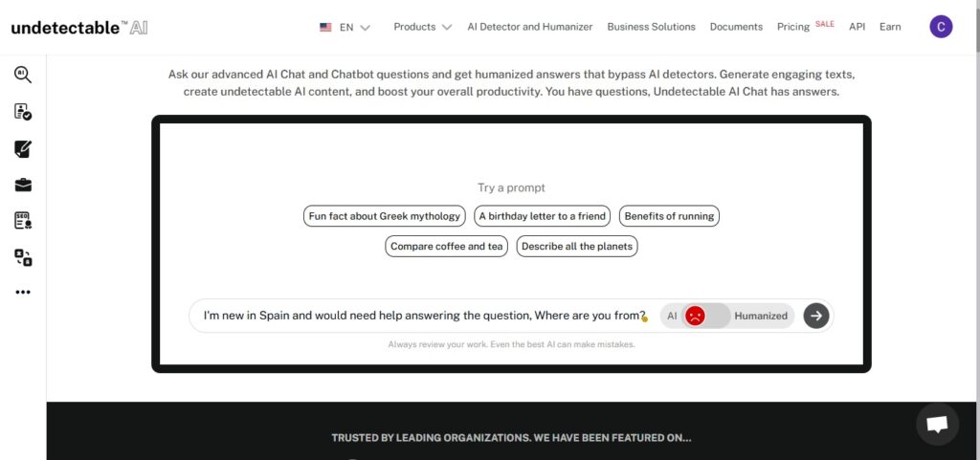Click 'TRUSTED BY LEADING ORGANIZATIONS' heading
This screenshot has height=460, width=980.
(x=511, y=438)
